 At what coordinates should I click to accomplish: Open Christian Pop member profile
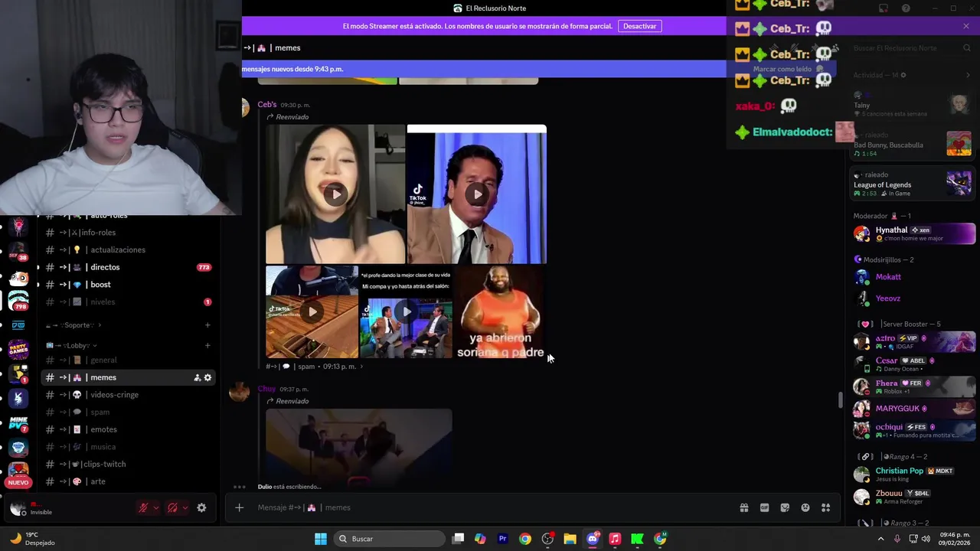pyautogui.click(x=914, y=474)
